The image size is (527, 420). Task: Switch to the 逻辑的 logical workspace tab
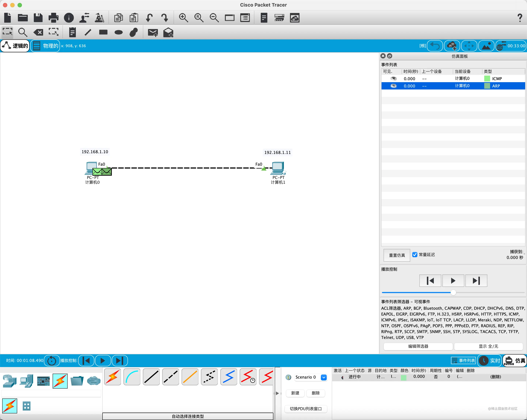click(x=15, y=46)
